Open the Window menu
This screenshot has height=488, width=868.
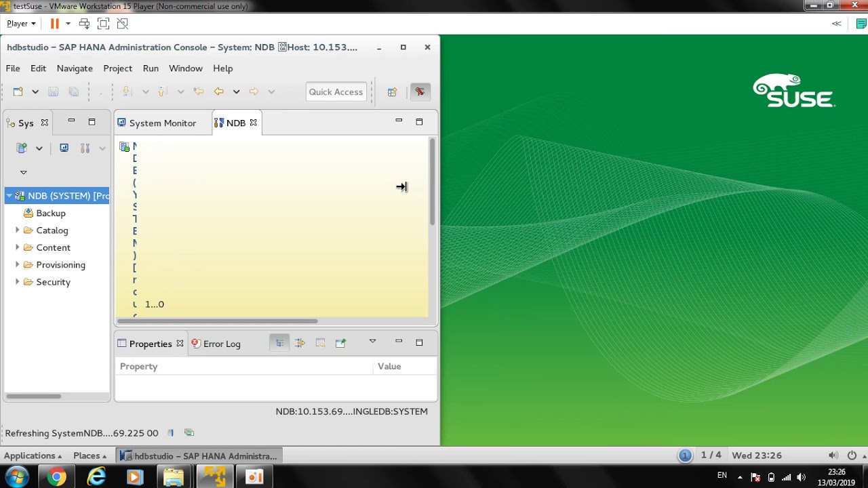[186, 68]
